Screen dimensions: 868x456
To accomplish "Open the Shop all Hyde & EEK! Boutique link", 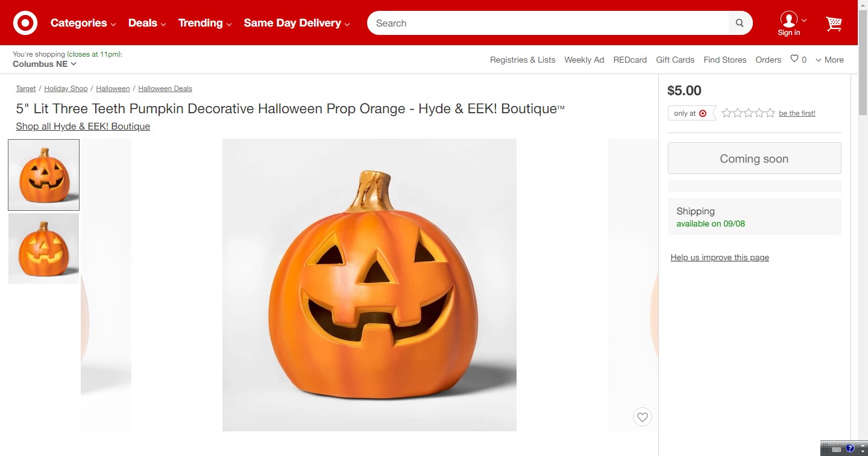I will point(83,126).
